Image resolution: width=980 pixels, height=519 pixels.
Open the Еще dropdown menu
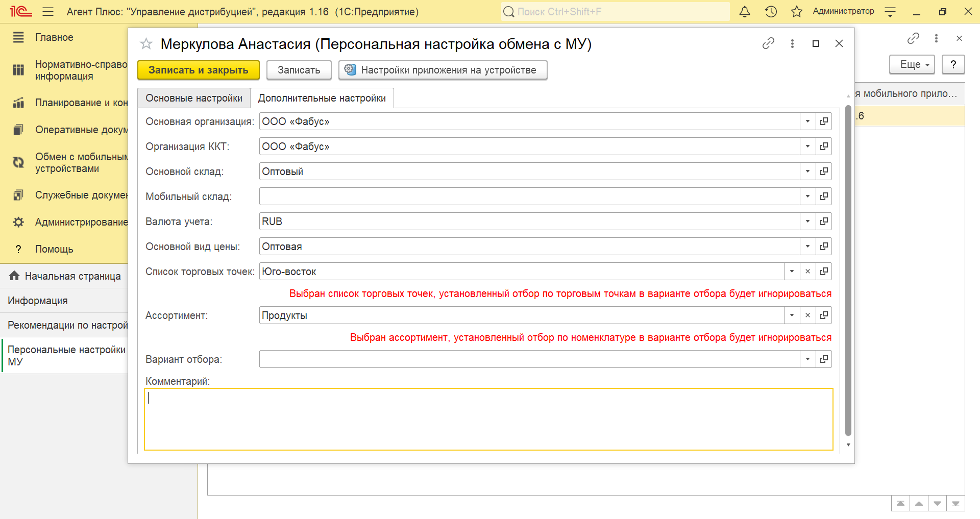point(912,65)
